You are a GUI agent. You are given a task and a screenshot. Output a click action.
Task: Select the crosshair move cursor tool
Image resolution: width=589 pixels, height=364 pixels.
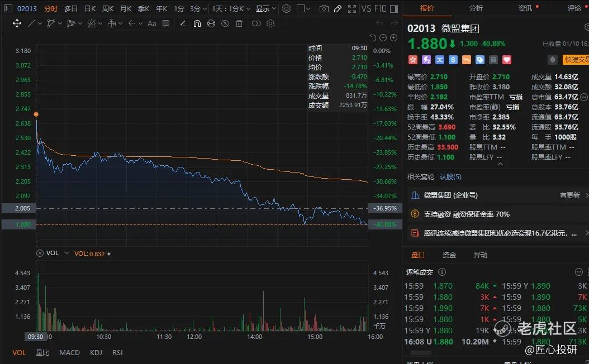[x=17, y=23]
